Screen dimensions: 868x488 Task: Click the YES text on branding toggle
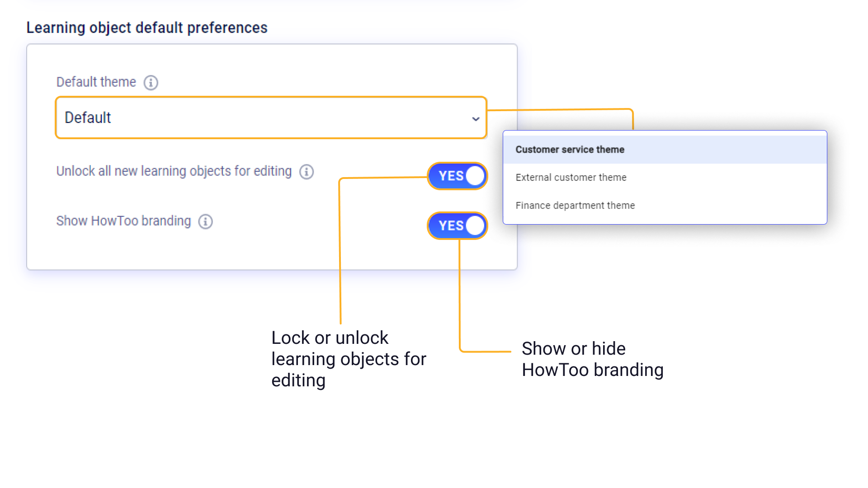pos(451,225)
